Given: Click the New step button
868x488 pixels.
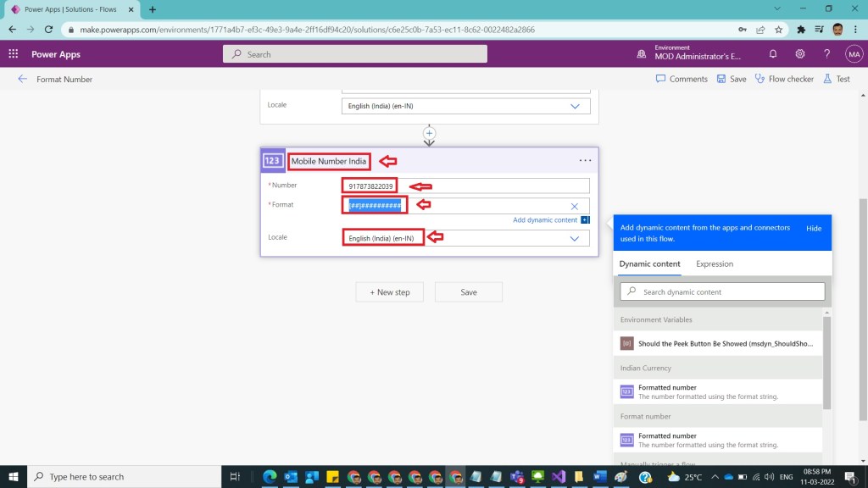Looking at the screenshot, I should [390, 292].
